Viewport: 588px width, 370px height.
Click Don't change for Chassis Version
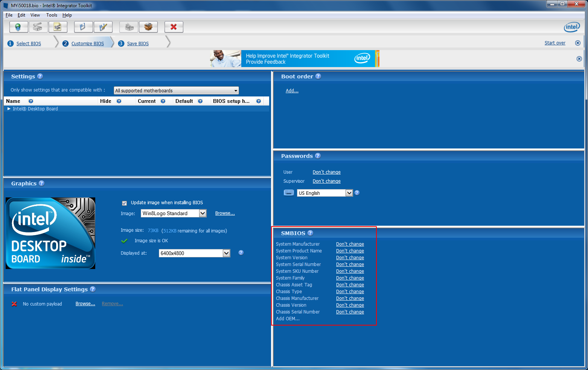point(350,305)
